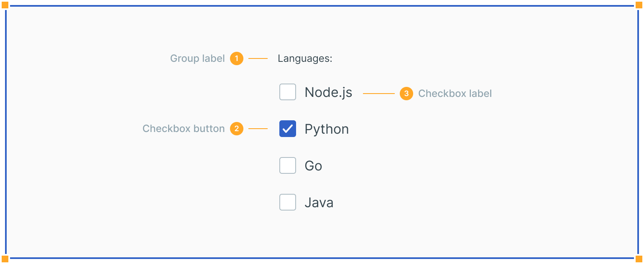Click the white checkmark inside Python box

tap(288, 129)
